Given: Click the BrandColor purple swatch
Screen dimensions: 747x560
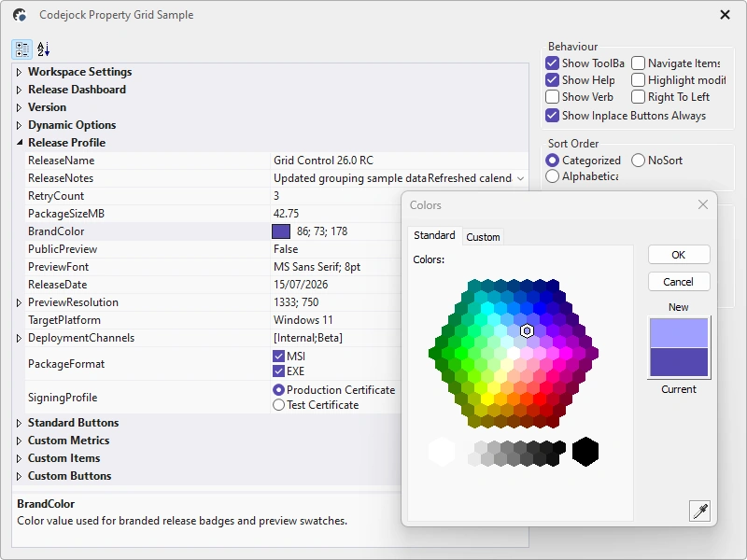Looking at the screenshot, I should (x=281, y=231).
